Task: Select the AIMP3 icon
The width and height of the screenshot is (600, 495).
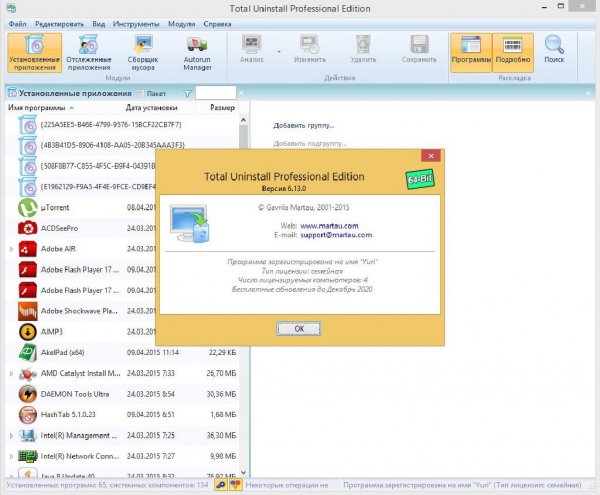Action: 28,332
